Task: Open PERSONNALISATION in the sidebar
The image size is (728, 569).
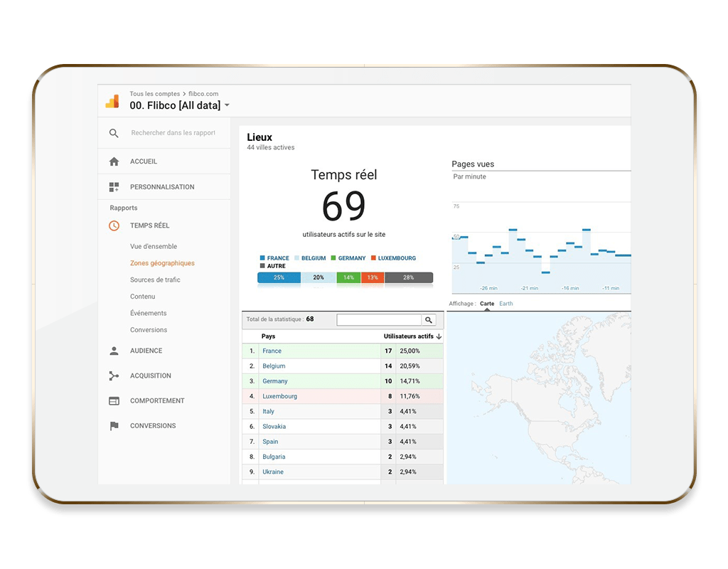Action: coord(162,187)
